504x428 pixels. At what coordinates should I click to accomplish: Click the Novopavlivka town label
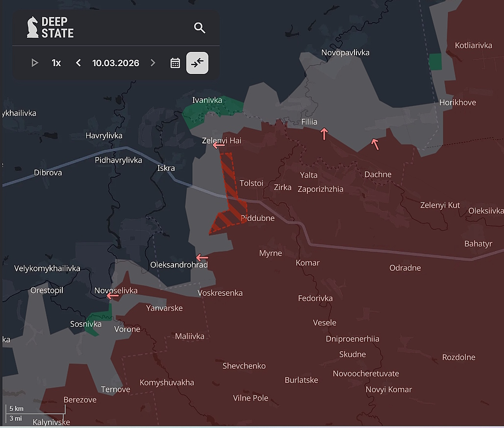pyautogui.click(x=345, y=52)
